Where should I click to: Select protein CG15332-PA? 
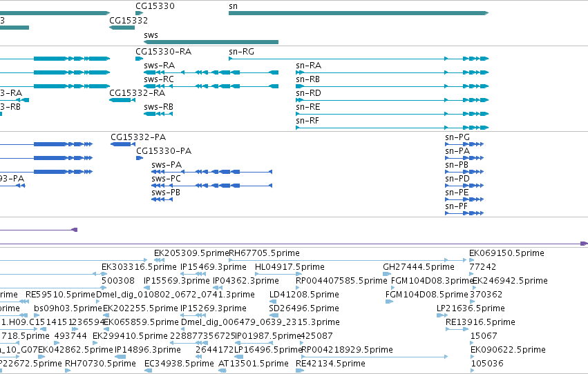123,144
